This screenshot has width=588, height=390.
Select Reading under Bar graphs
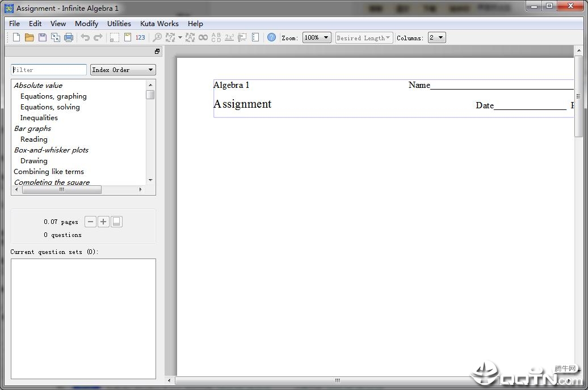click(34, 139)
